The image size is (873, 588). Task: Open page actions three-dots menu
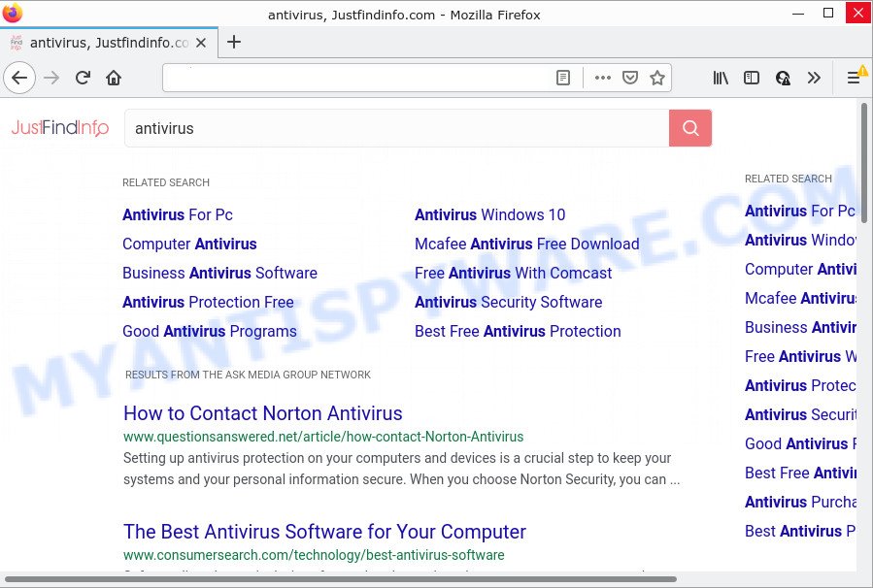pyautogui.click(x=602, y=78)
